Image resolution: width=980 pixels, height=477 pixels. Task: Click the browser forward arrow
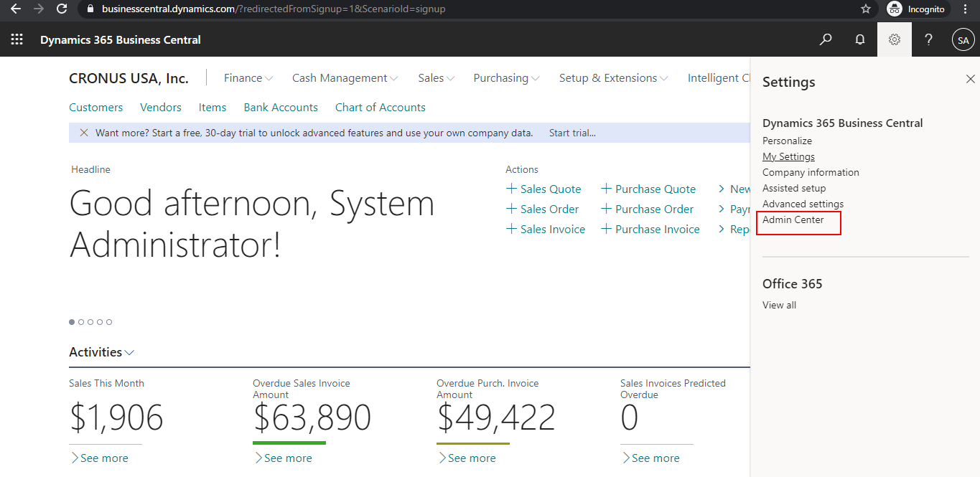click(39, 9)
